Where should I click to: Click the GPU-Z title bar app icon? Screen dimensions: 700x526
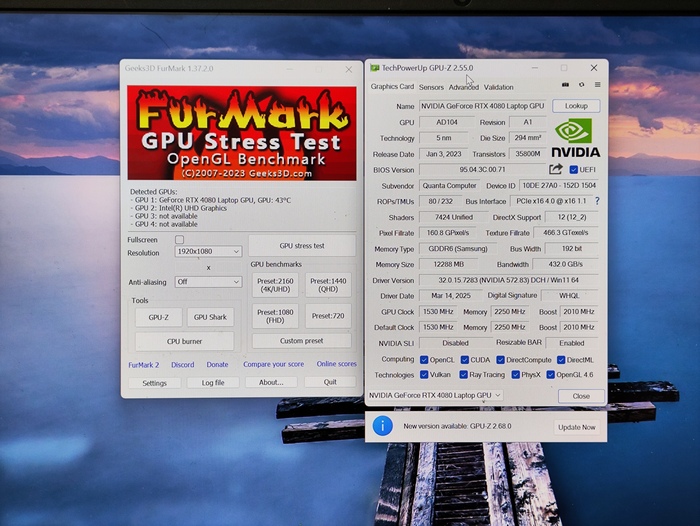pyautogui.click(x=375, y=68)
